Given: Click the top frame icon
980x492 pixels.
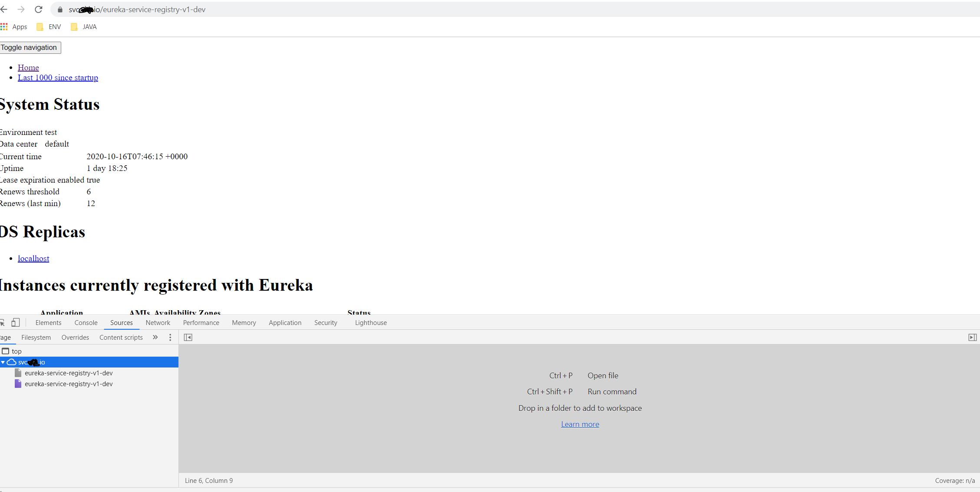Looking at the screenshot, I should (6, 351).
